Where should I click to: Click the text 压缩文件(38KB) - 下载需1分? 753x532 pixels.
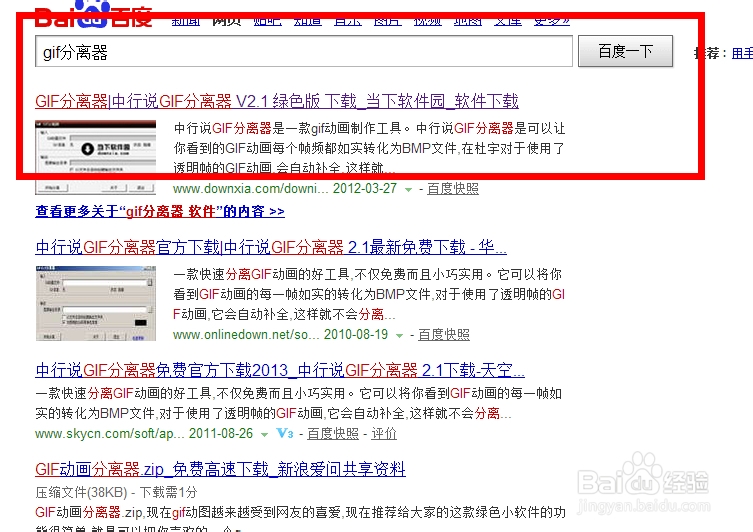[116, 492]
